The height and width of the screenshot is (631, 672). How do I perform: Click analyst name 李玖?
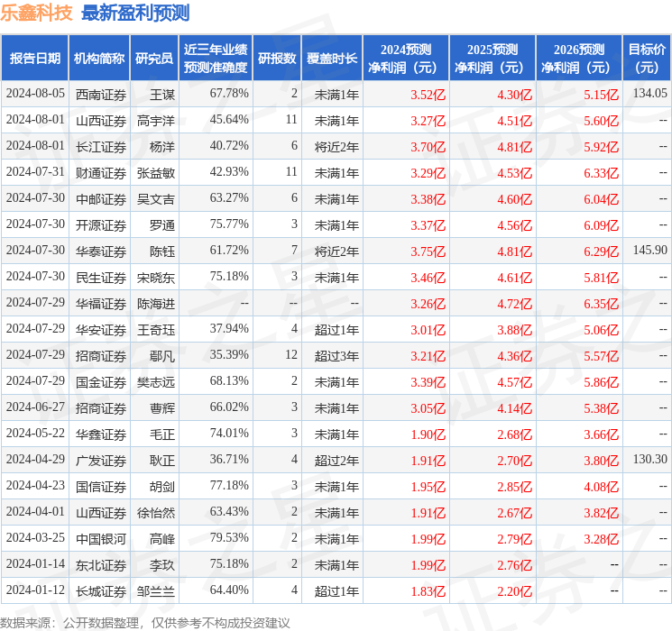tap(162, 565)
